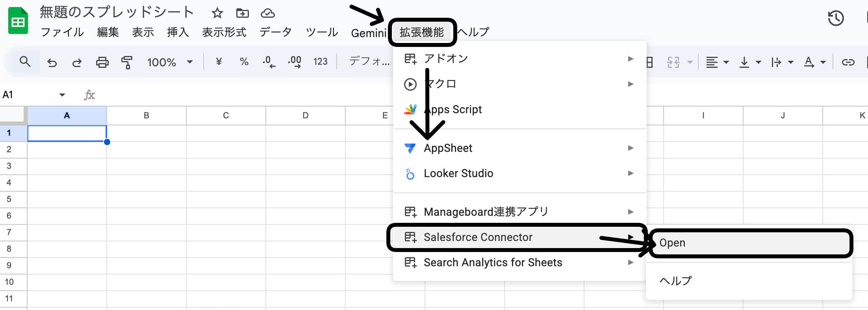The height and width of the screenshot is (310, 868).
Task: Select マクロ menu entry
Action: 520,84
